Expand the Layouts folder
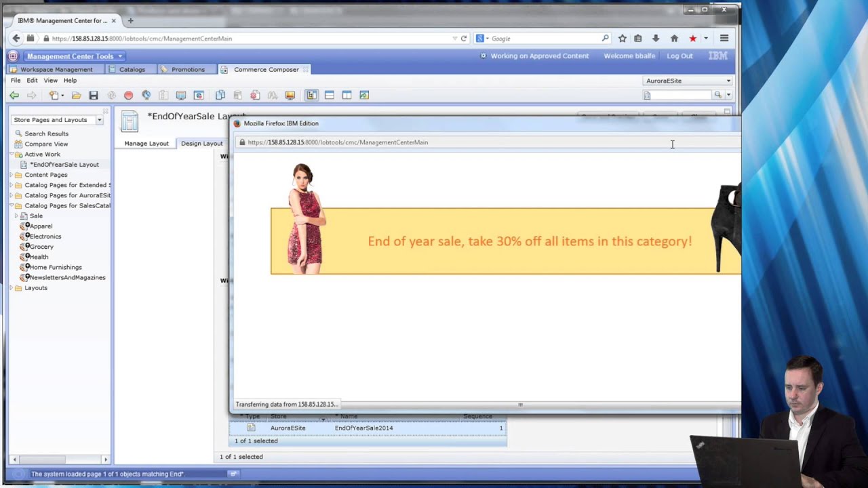 12,288
